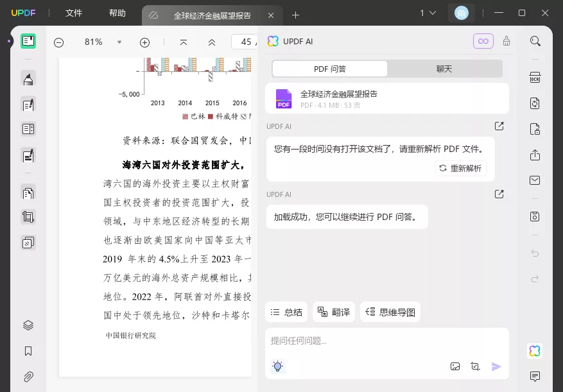Open the Edit PDF tool
The image size is (563, 392).
(x=28, y=105)
